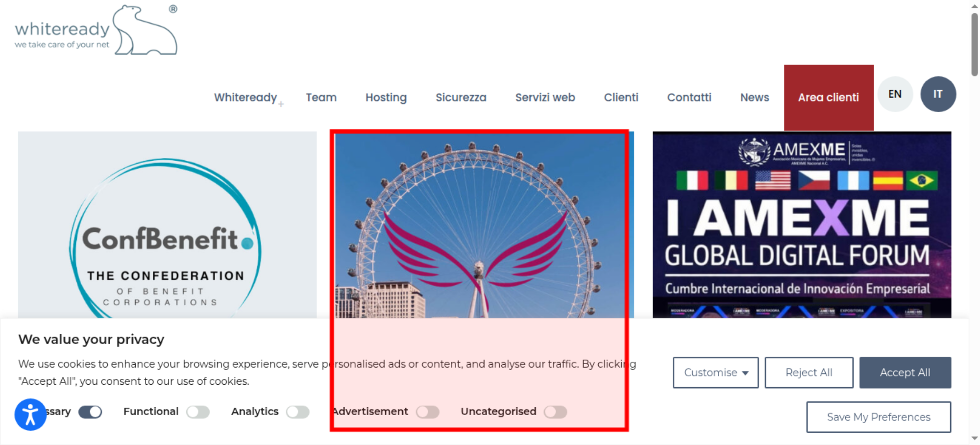This screenshot has height=445, width=980.
Task: Click Accept All cookies button
Action: click(905, 372)
